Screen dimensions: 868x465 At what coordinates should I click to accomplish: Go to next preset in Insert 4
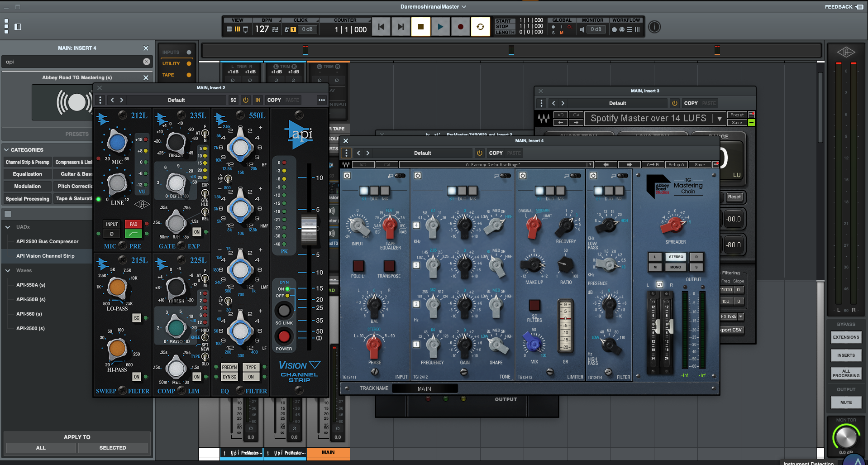click(x=367, y=153)
